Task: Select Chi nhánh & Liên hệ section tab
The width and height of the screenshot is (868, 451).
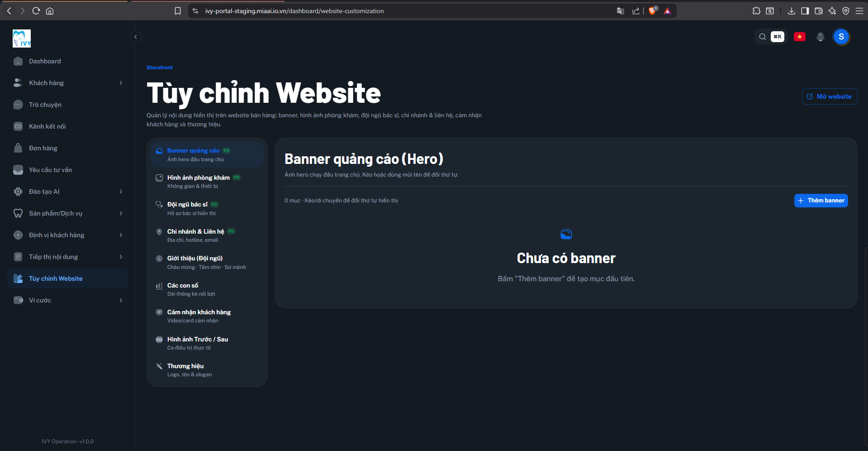Action: pos(207,235)
